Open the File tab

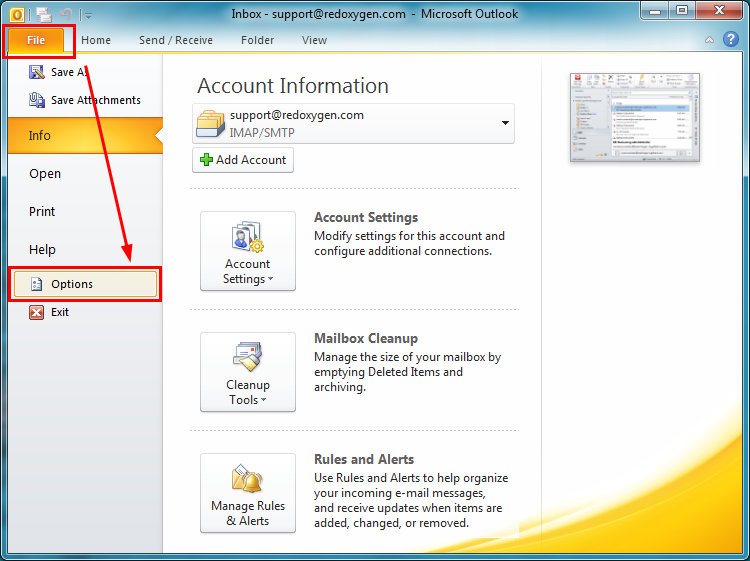click(x=36, y=40)
